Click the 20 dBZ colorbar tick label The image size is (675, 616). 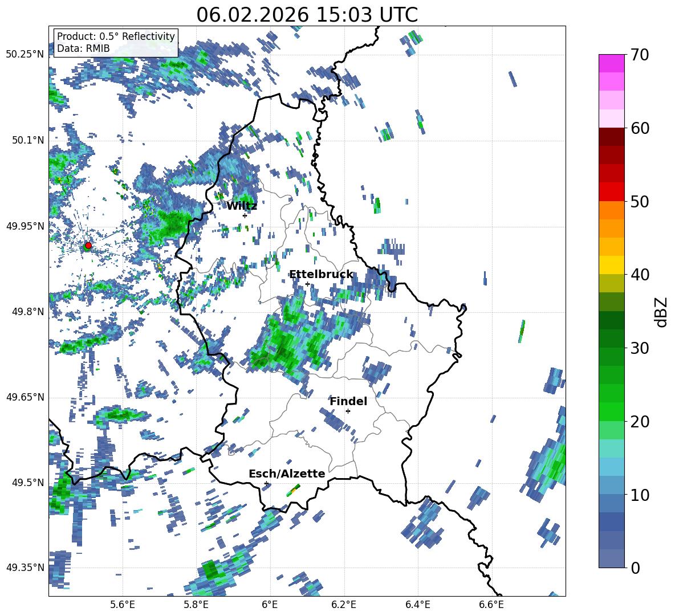point(640,422)
